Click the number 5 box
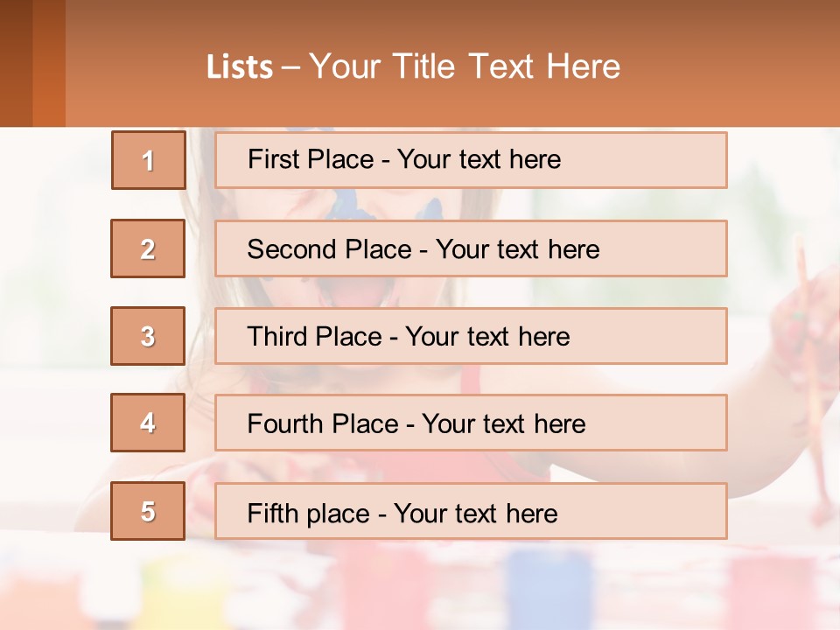The image size is (840, 630). coord(148,511)
